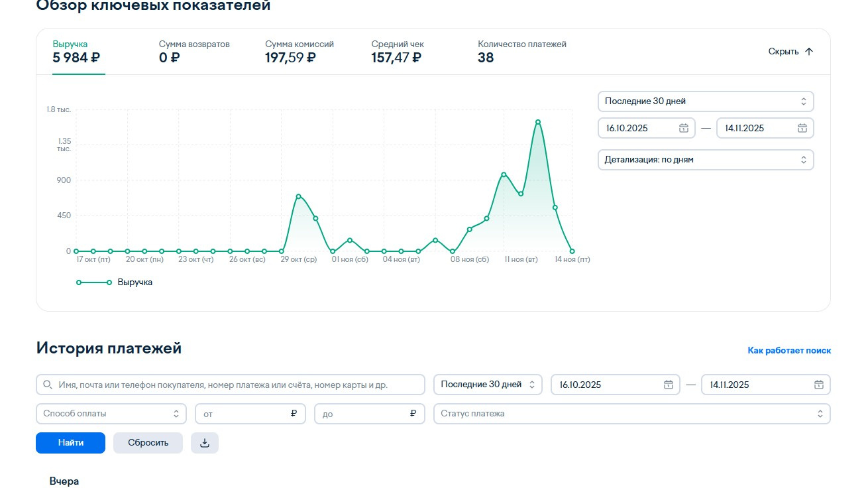The image size is (868, 492).
Task: Switch to the Средний чек tab
Action: click(x=398, y=52)
